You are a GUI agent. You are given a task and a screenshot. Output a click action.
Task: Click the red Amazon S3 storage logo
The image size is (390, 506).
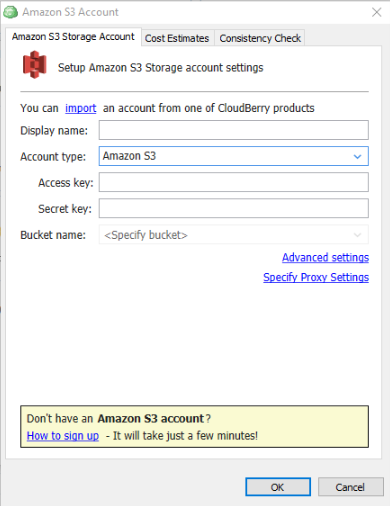coord(34,65)
